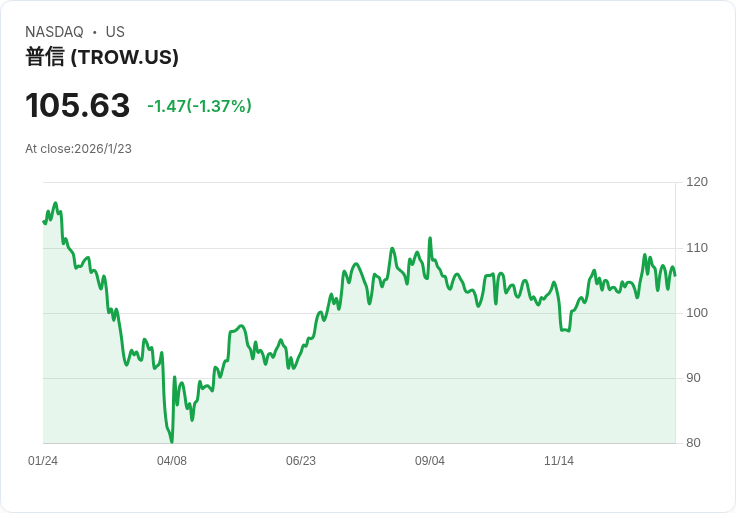Click the NASDAQ exchange label
Screen dimensions: 736x513
tap(54, 32)
